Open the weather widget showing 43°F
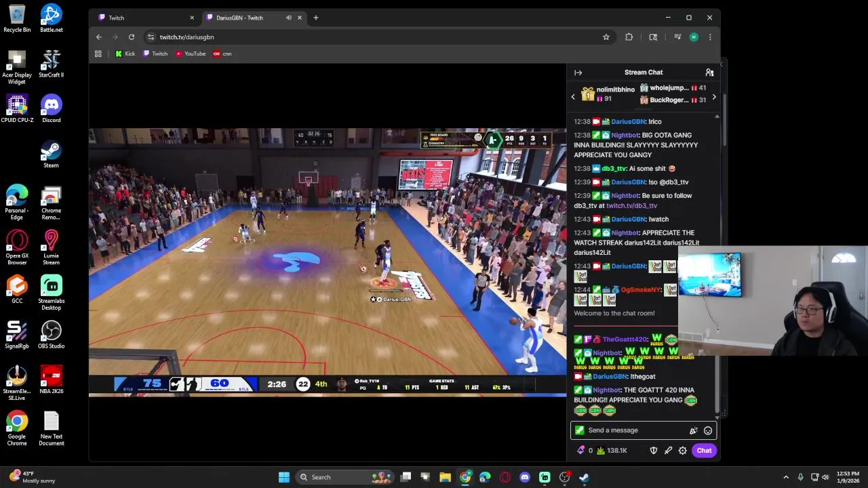Viewport: 868px width, 488px height. [x=32, y=477]
